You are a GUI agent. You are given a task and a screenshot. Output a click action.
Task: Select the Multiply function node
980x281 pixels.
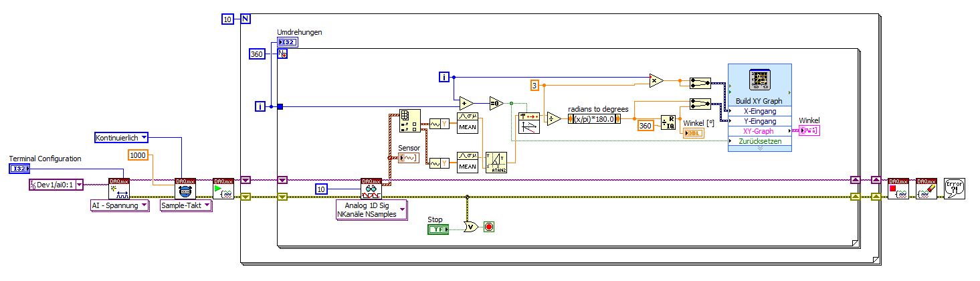tap(656, 80)
